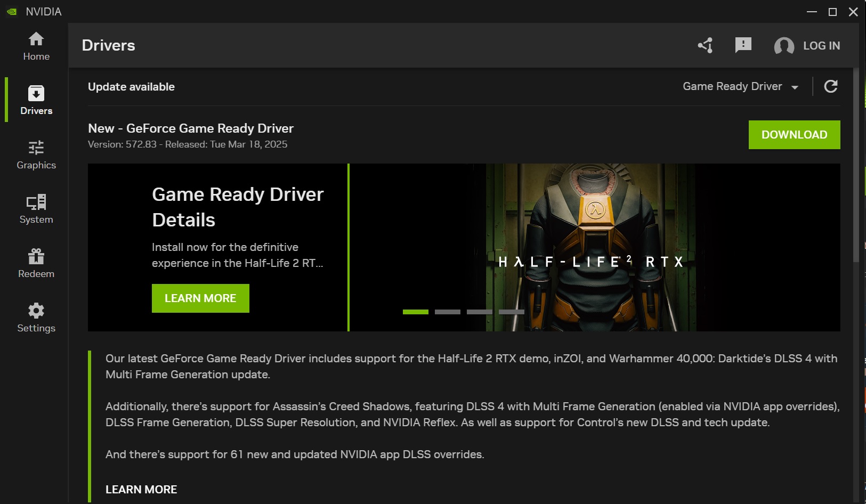
Task: Open the Graphics settings panel
Action: coord(36,155)
